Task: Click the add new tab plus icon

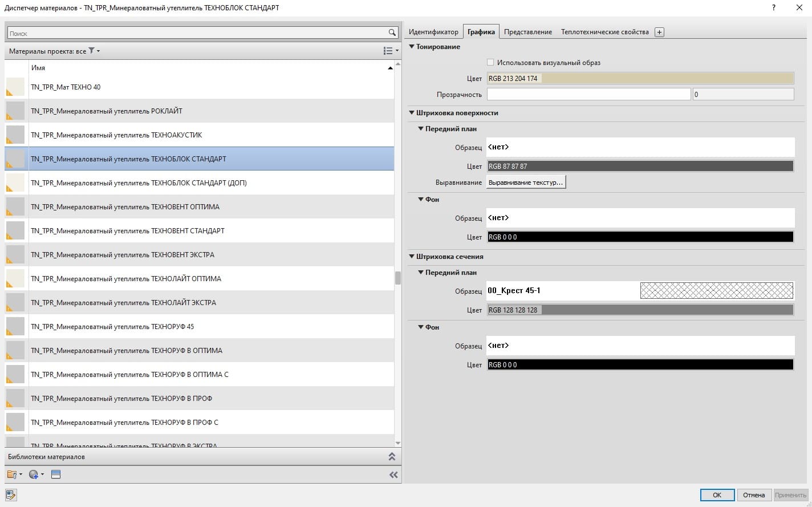Action: 659,32
